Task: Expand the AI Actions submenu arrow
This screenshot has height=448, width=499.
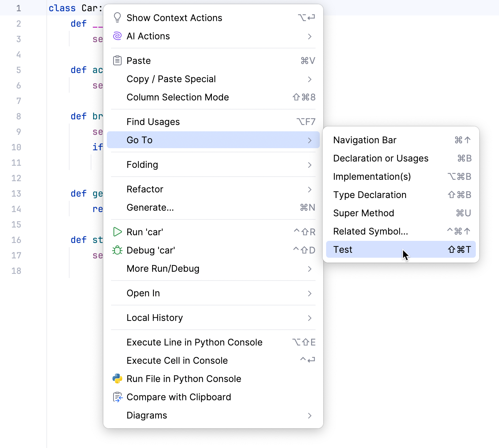Action: click(310, 36)
